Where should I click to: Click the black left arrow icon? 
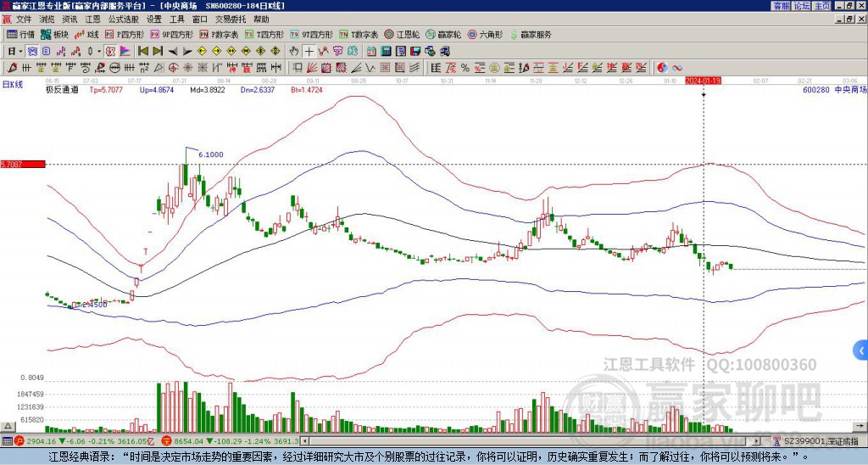(173, 52)
